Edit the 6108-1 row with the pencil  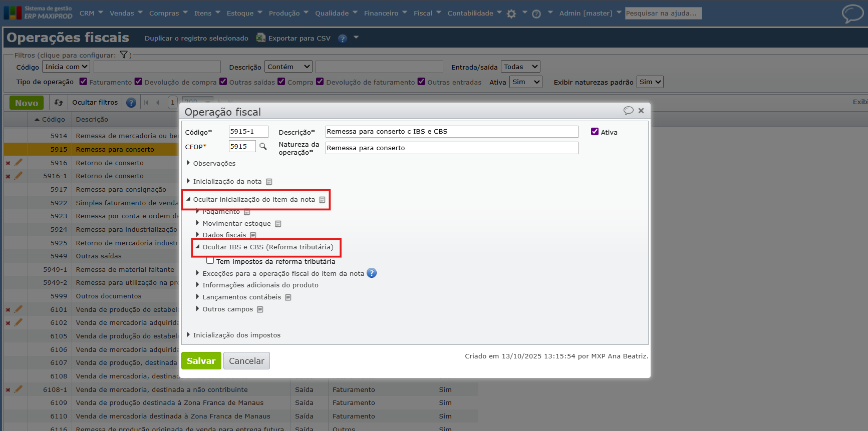[19, 389]
